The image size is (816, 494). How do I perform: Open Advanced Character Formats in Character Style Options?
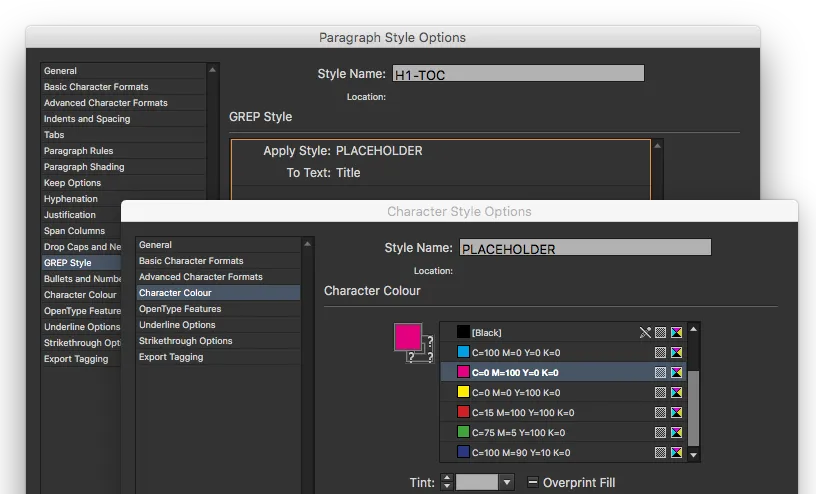(x=218, y=277)
